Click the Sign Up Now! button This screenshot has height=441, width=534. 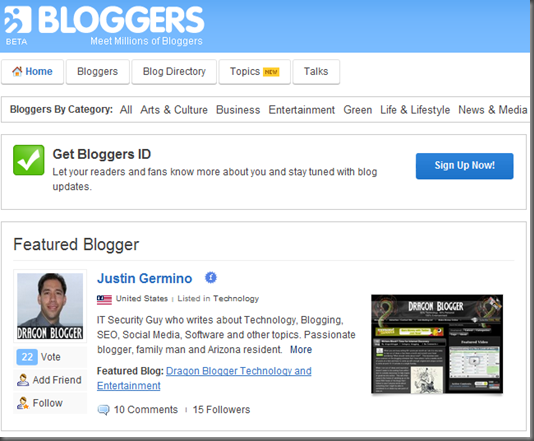click(465, 166)
